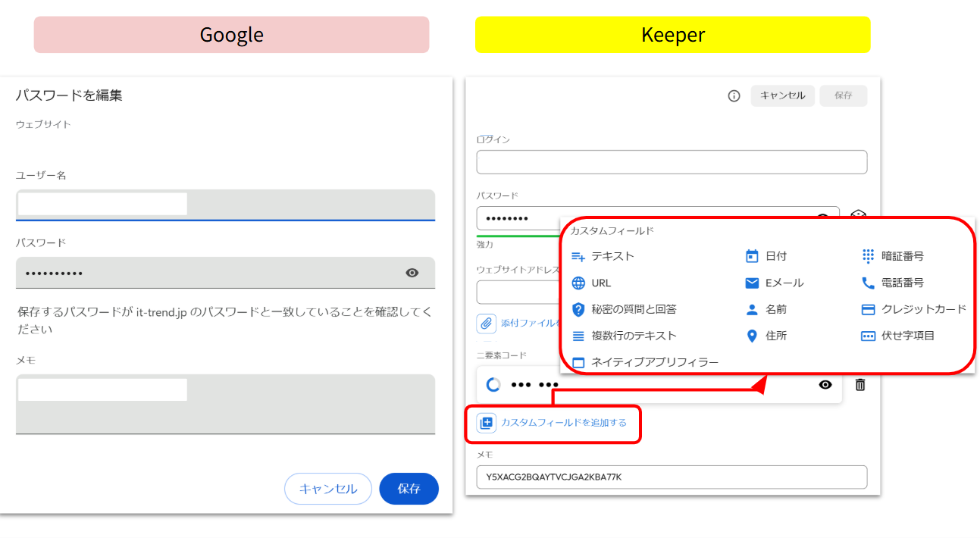Click the phone handset icon next to 電話番号

[x=869, y=283]
